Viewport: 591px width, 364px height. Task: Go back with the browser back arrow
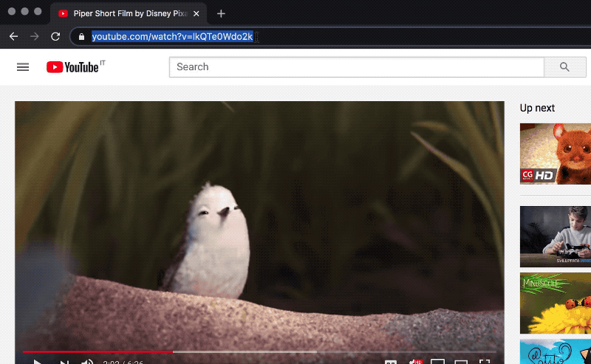tap(13, 37)
